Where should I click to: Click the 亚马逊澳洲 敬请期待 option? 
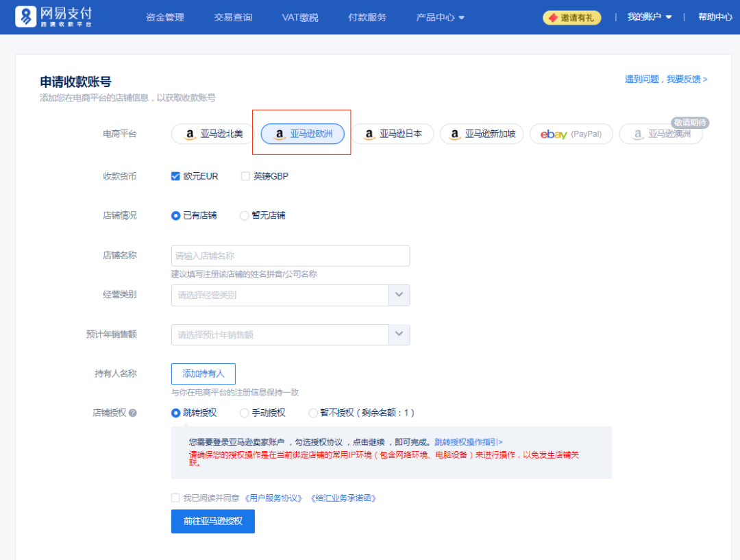[661, 134]
